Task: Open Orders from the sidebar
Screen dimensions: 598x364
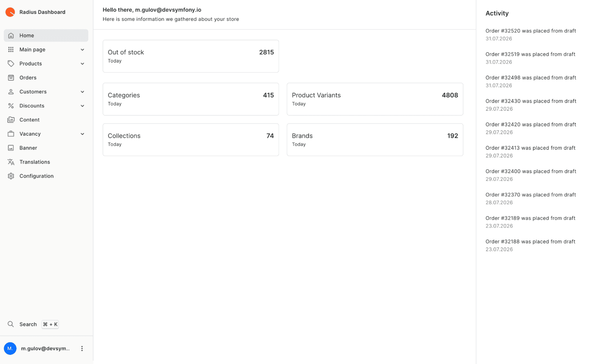Action: (46, 78)
